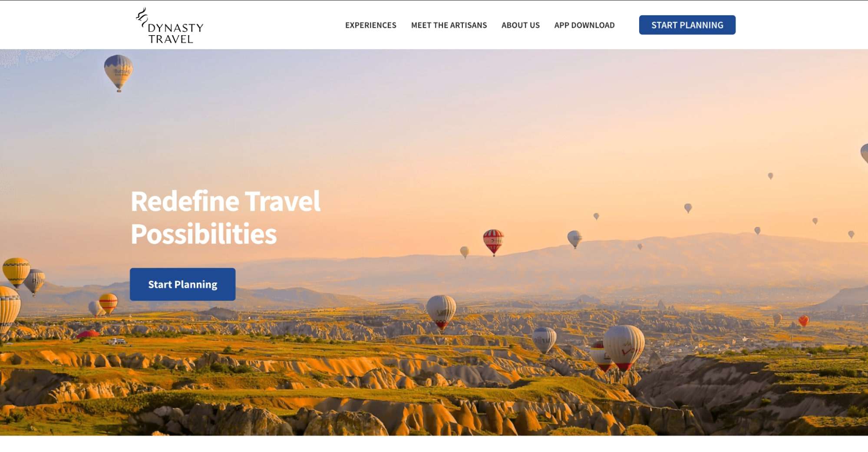This screenshot has width=868, height=452.
Task: Click the orange striped balloon below Start Planning
Action: (x=108, y=303)
